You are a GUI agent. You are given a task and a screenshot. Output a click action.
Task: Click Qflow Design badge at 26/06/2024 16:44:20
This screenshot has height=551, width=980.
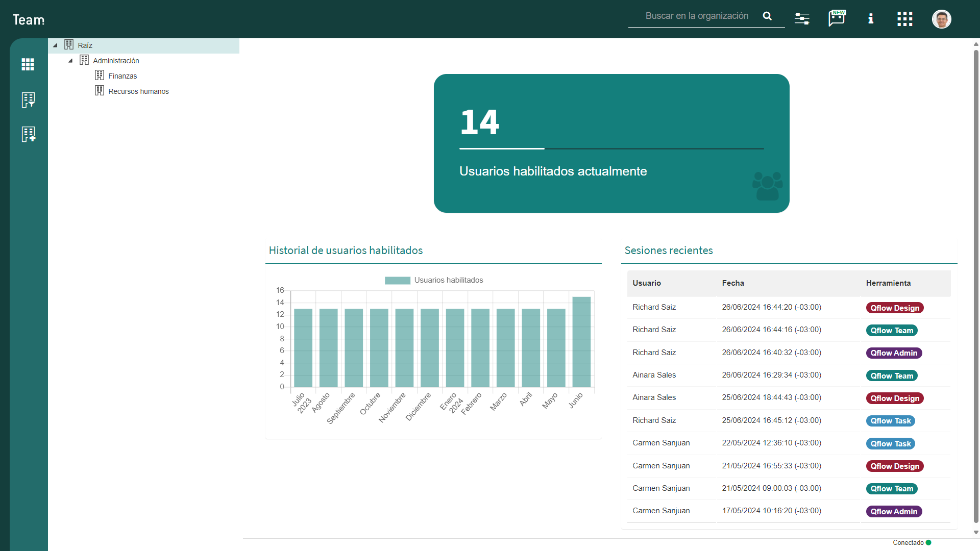pos(895,308)
